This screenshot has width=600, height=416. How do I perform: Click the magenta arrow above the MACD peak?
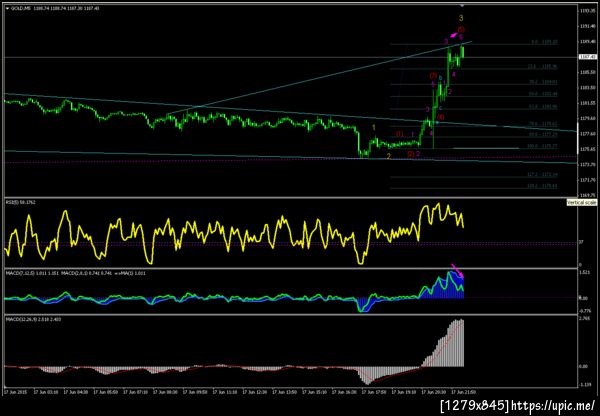(458, 271)
